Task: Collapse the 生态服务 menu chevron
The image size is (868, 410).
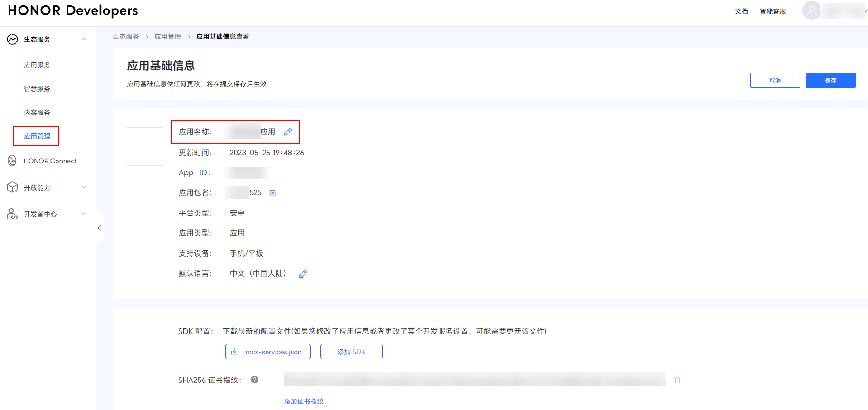Action: [84, 39]
